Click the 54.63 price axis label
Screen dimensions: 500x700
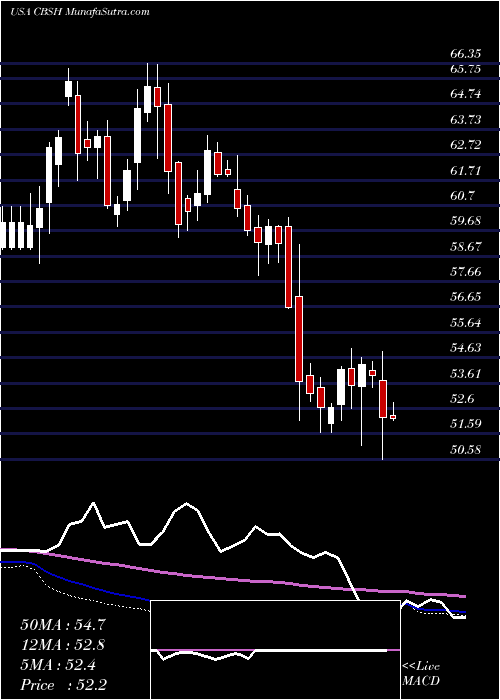point(466,348)
